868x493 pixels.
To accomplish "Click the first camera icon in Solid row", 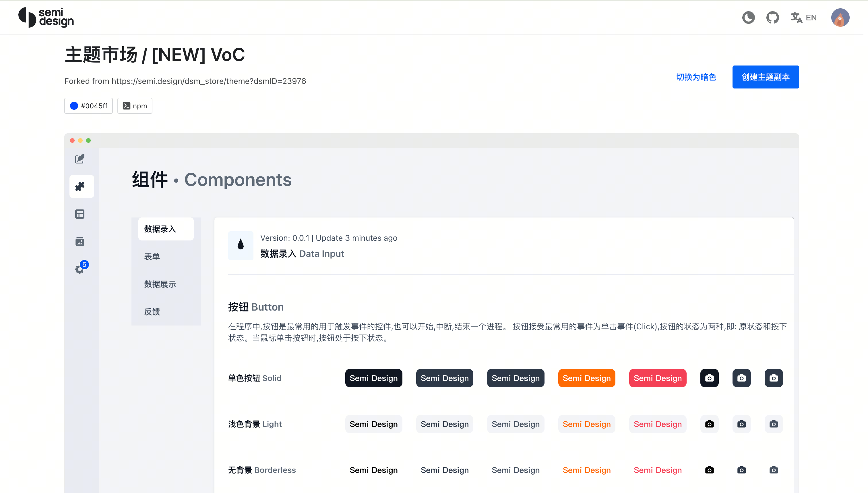I will pos(709,378).
